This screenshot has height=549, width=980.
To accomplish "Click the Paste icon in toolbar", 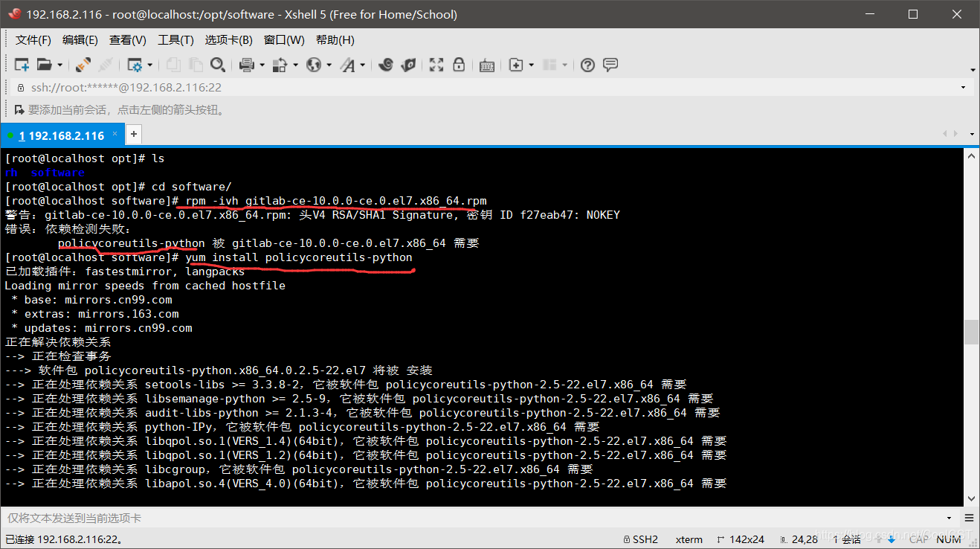I will (196, 65).
